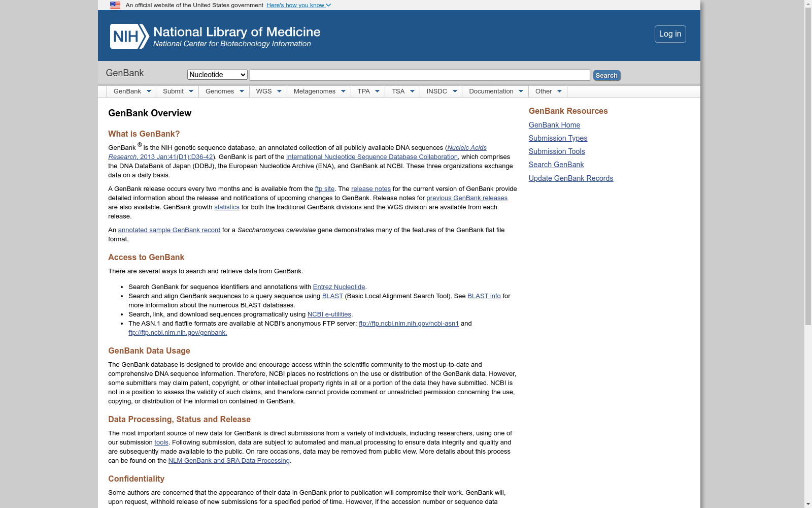Expand the TSA menu arrow
812x508 pixels.
[x=412, y=91]
